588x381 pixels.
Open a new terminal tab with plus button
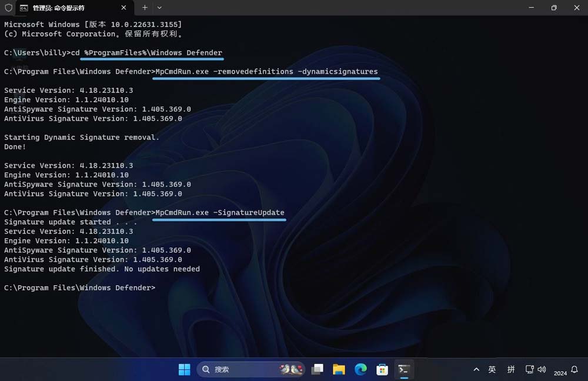click(145, 8)
